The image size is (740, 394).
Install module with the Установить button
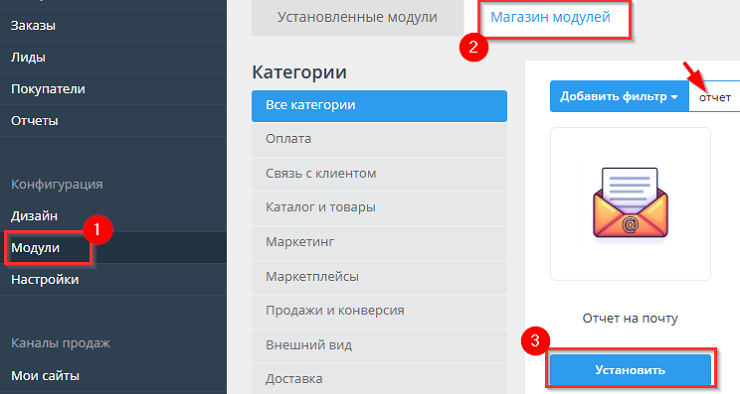coord(630,370)
